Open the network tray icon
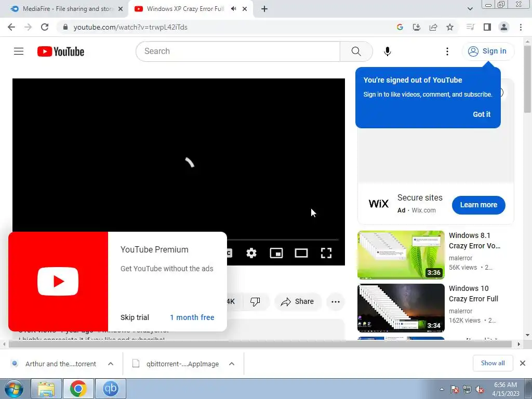532x399 pixels. 467,390
